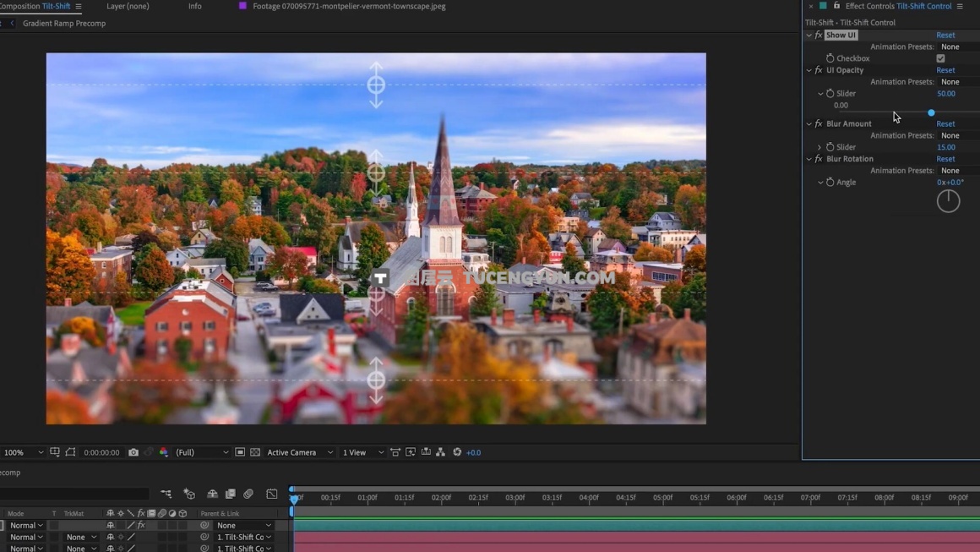
Task: Switch to the Composition Tilt-Shift tab
Action: point(35,6)
